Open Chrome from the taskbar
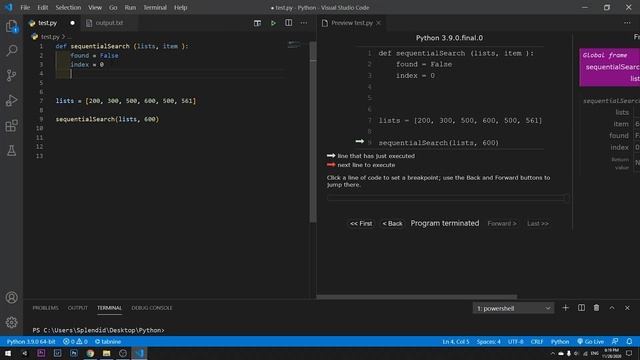640x360 pixels. point(90,353)
